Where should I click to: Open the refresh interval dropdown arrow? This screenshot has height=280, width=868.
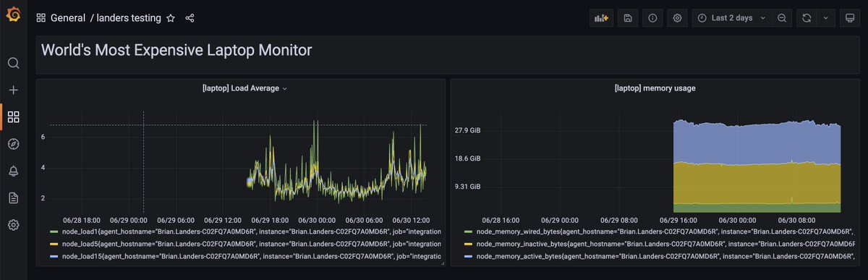click(826, 18)
